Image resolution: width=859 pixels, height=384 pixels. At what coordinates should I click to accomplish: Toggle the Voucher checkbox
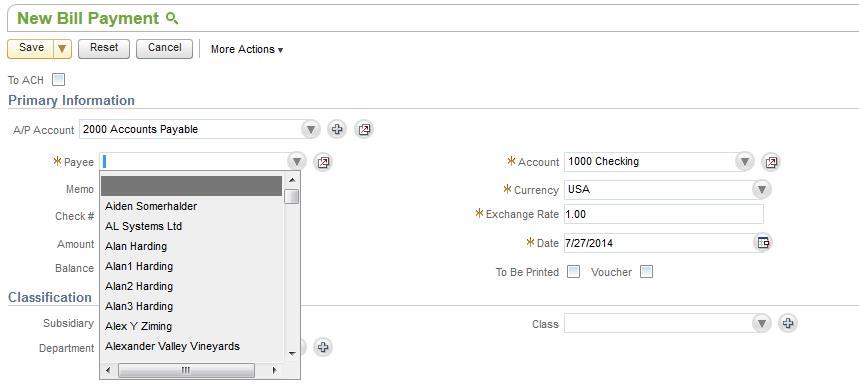[x=646, y=272]
